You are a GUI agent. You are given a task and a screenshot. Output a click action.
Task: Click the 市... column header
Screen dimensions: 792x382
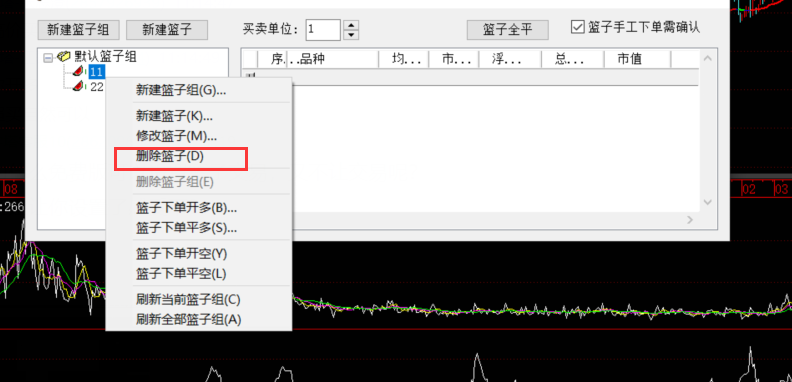pos(454,59)
